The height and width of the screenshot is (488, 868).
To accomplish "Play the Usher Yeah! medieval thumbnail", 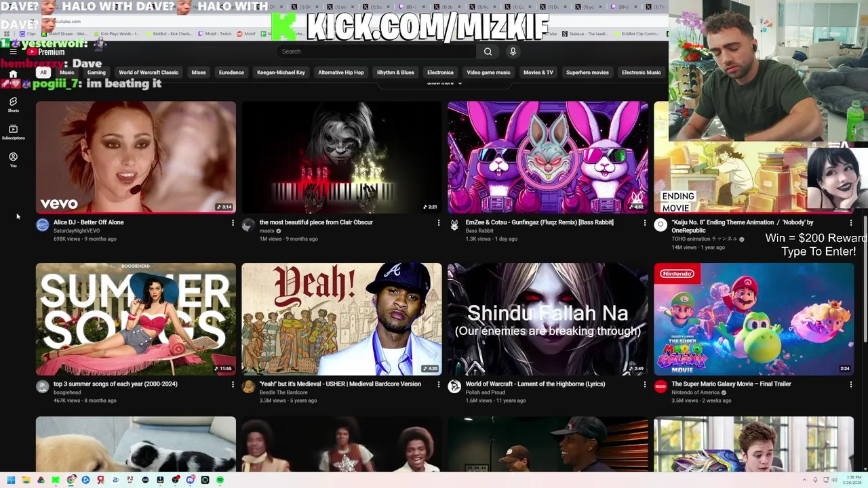I will 342,319.
